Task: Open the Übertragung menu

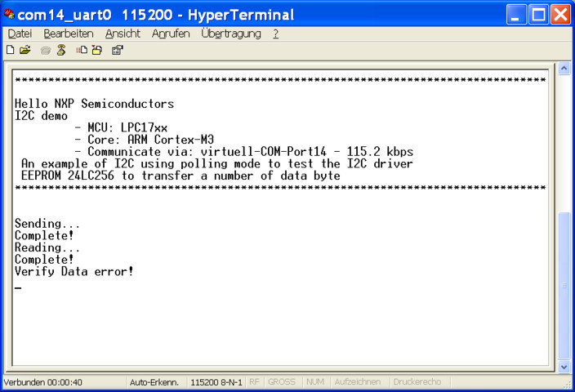Action: [231, 33]
